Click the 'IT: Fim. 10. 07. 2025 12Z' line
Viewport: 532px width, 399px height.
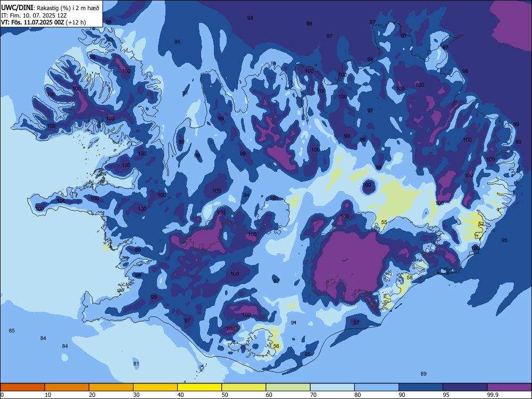(x=34, y=15)
